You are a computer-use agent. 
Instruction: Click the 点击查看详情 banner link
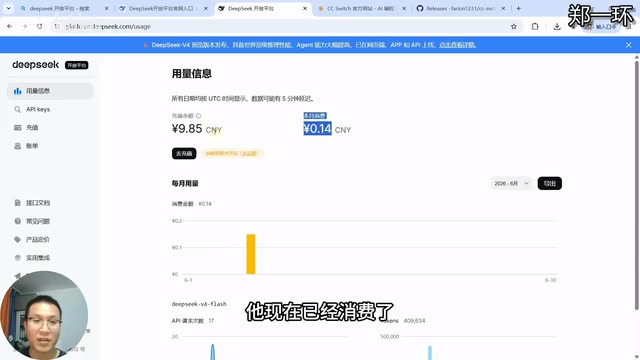pos(458,45)
